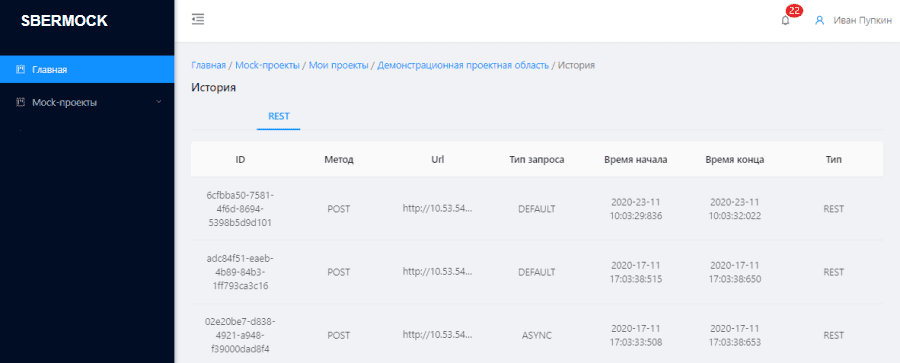Click the Метод column header
The height and width of the screenshot is (363, 900).
pos(339,160)
